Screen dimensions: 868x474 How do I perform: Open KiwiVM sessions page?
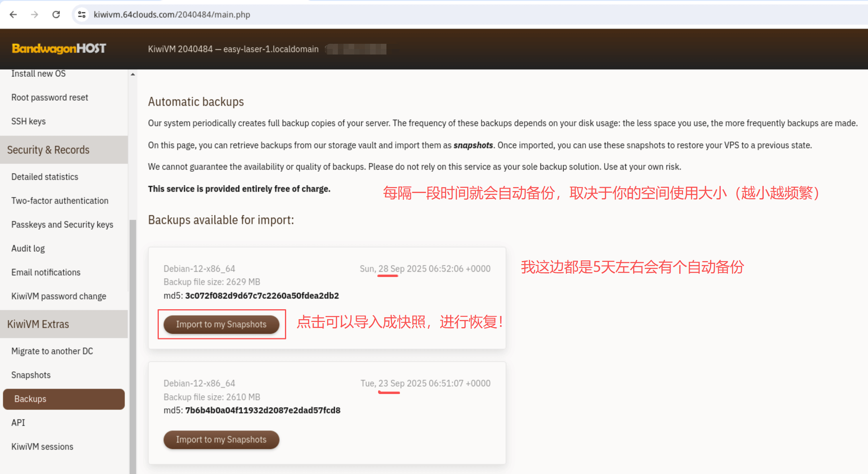coord(43,447)
